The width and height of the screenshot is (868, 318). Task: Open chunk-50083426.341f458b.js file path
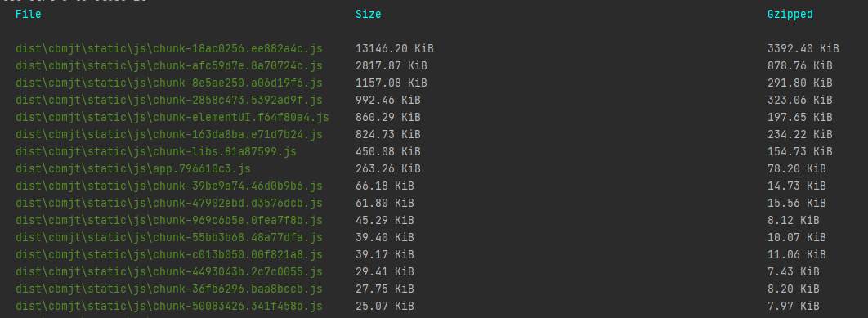click(x=169, y=307)
